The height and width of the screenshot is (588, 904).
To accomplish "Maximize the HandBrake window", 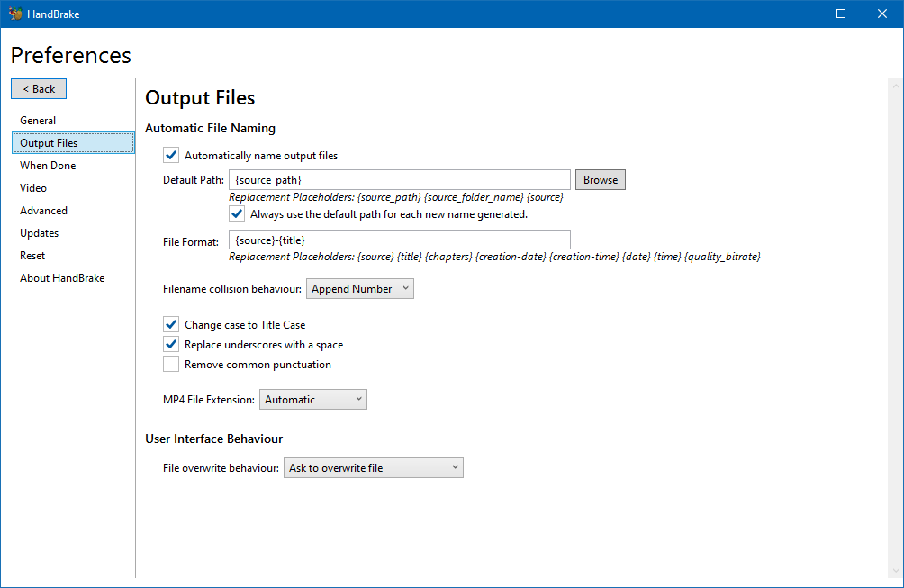I will point(841,14).
